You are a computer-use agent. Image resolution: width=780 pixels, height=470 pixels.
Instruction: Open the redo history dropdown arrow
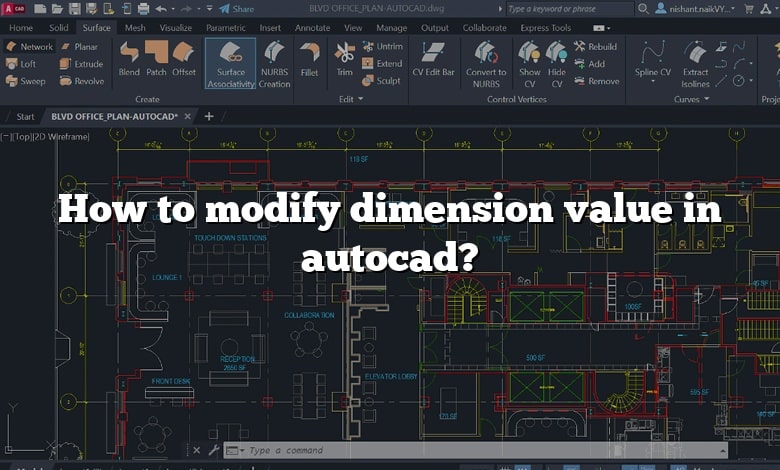(198, 9)
